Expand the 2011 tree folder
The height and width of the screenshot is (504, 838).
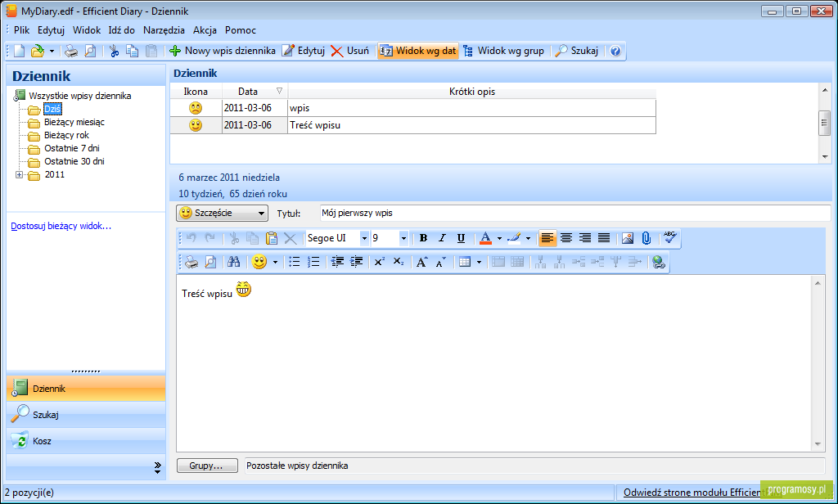click(x=20, y=175)
